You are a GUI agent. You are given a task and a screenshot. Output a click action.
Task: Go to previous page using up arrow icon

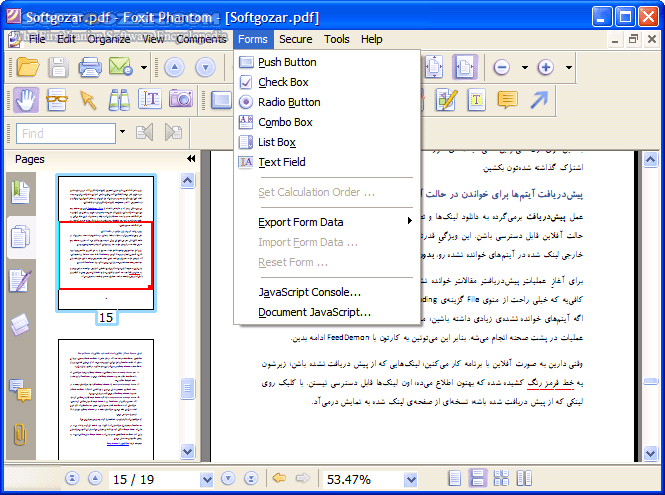coord(174,67)
